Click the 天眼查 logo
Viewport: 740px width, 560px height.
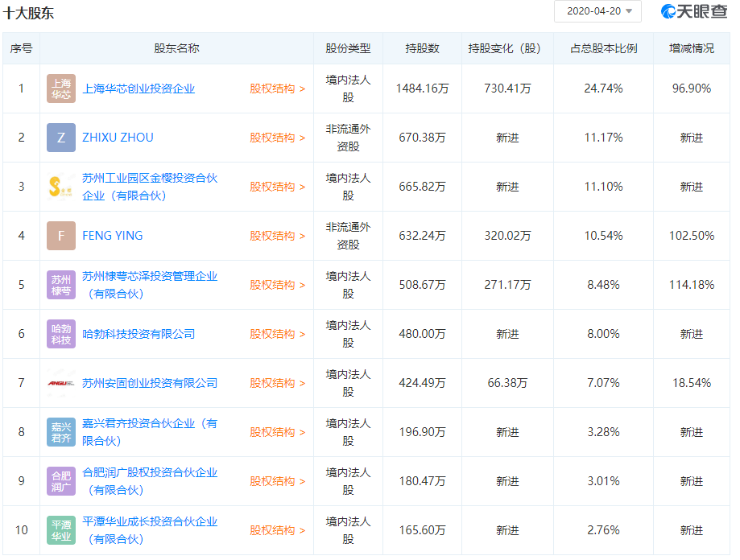(x=695, y=11)
